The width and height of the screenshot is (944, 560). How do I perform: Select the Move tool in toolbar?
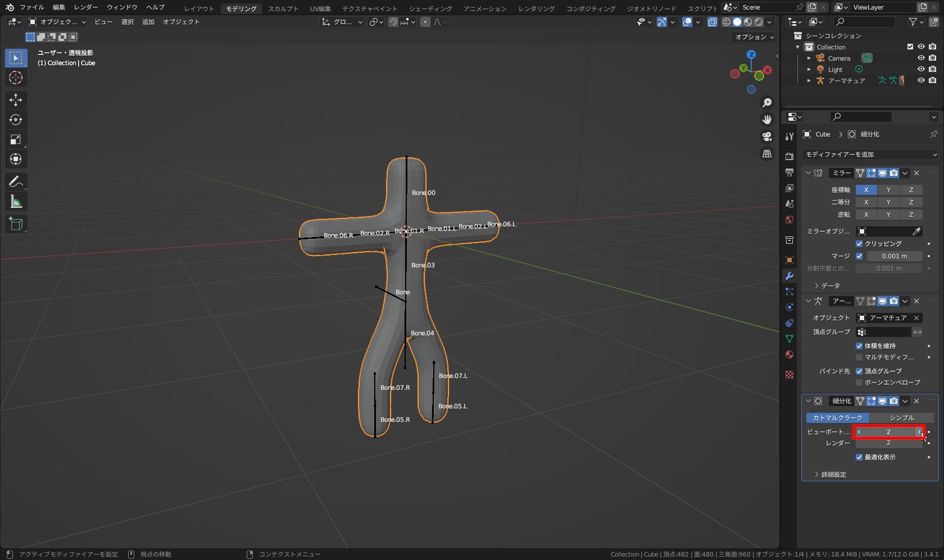(16, 100)
